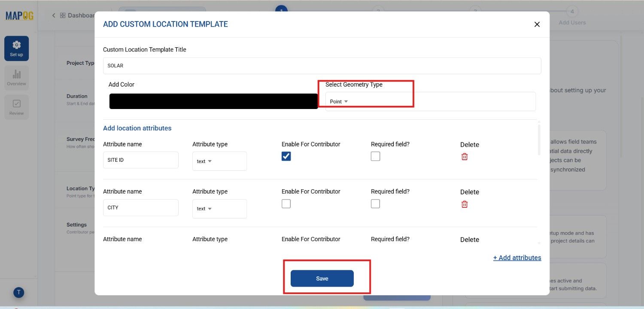
Task: Click the MAPOG logo
Action: (19, 15)
